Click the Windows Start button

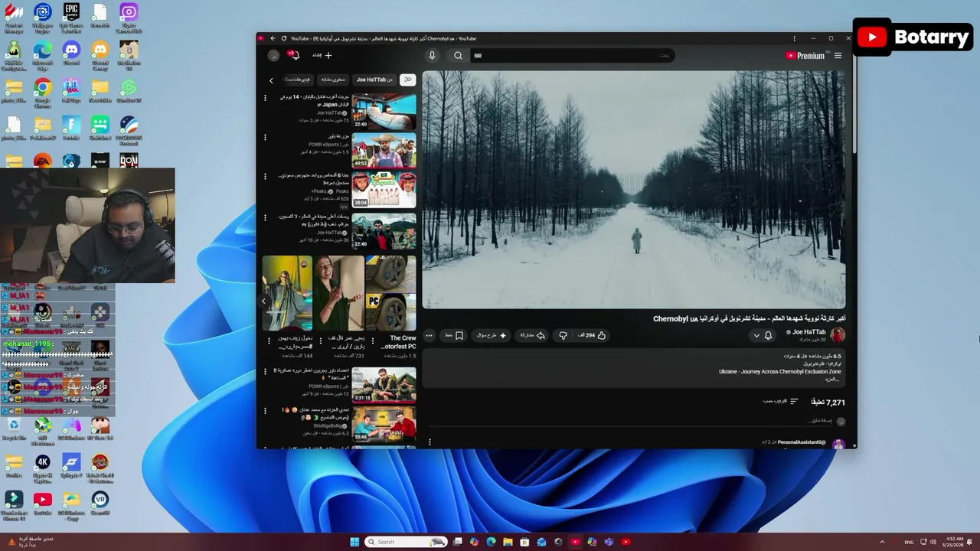pos(354,542)
